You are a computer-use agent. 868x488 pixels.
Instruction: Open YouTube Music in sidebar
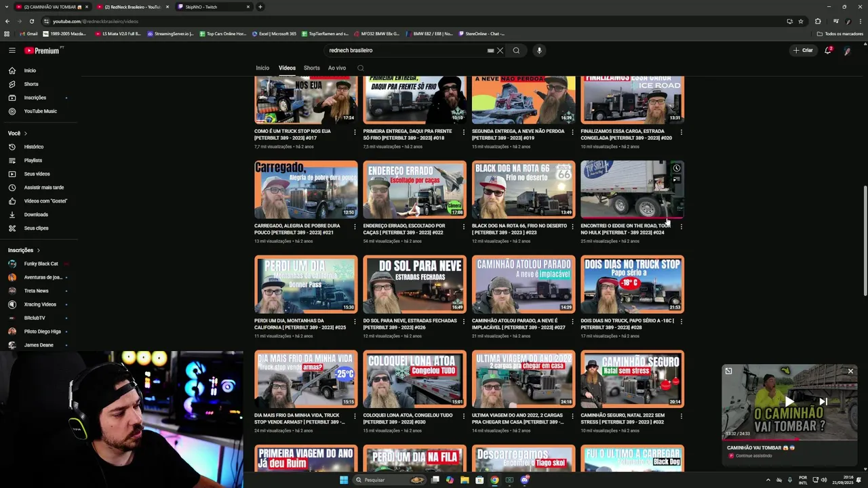[41, 111]
